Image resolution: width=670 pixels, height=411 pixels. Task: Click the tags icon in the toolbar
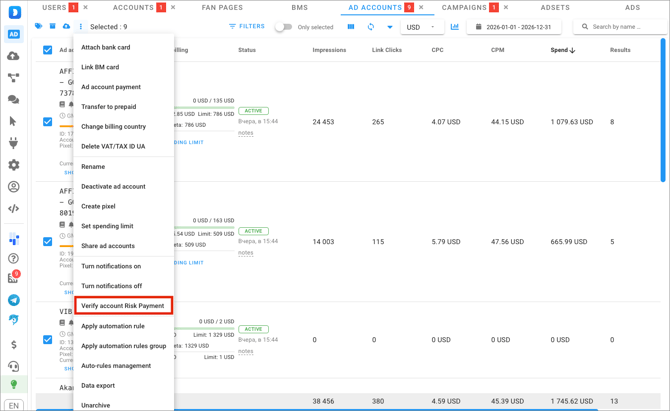[x=39, y=27]
